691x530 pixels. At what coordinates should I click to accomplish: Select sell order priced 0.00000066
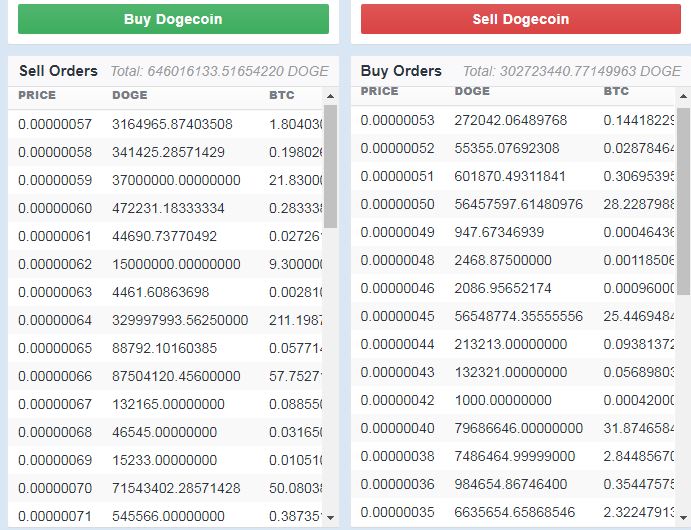[165, 376]
